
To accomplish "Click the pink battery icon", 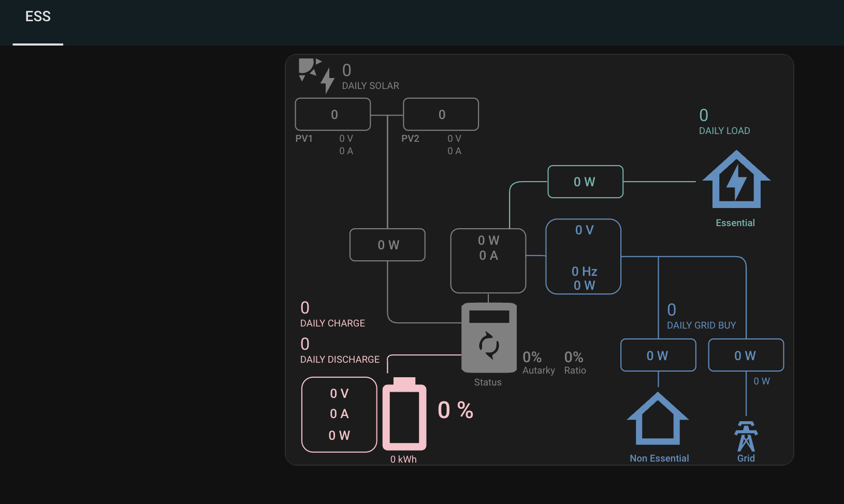I will click(x=404, y=414).
